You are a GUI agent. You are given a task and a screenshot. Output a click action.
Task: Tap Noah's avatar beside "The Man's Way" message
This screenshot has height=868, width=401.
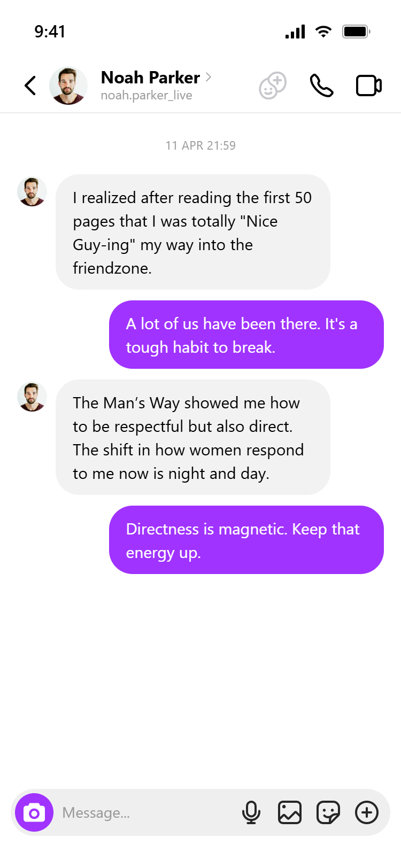[x=32, y=397]
